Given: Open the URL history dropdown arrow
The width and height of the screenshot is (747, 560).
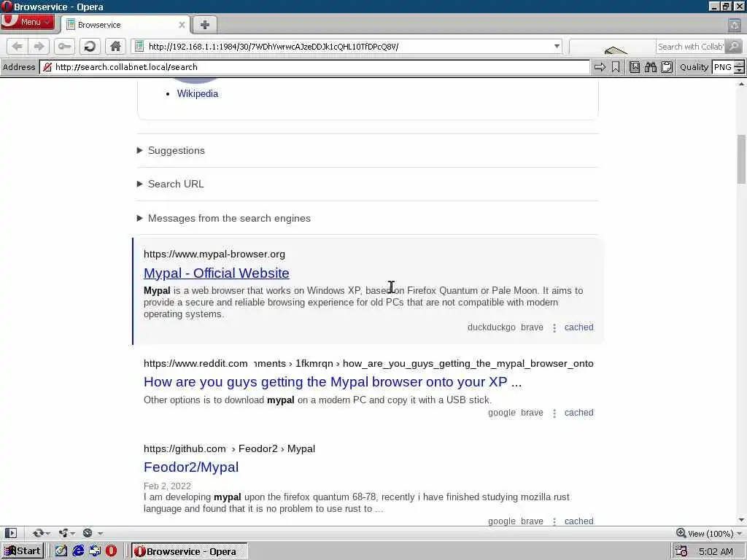Looking at the screenshot, I should (x=557, y=46).
